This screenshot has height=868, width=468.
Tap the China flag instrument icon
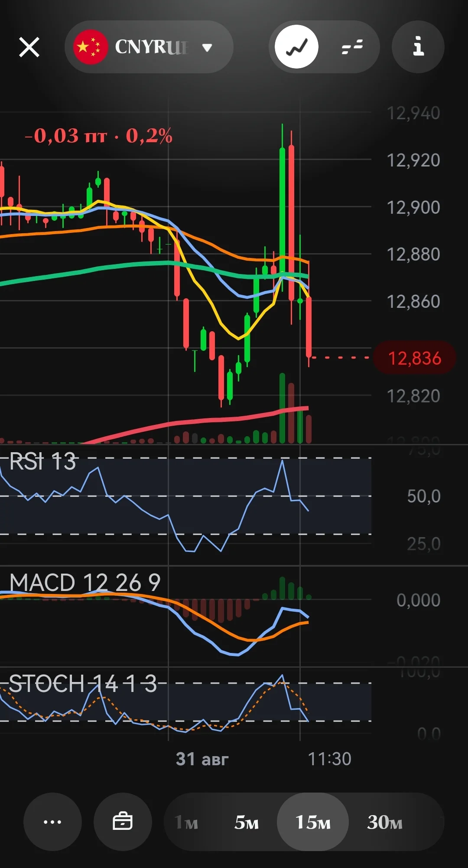click(x=90, y=47)
